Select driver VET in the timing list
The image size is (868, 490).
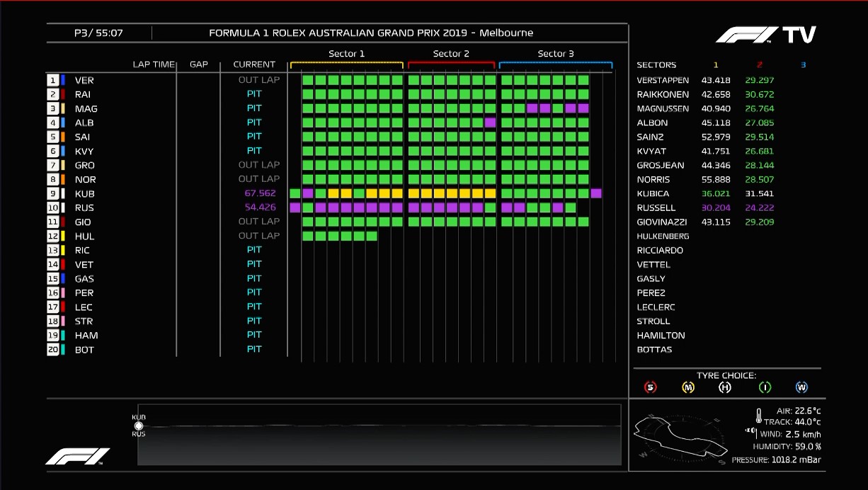[x=84, y=265]
